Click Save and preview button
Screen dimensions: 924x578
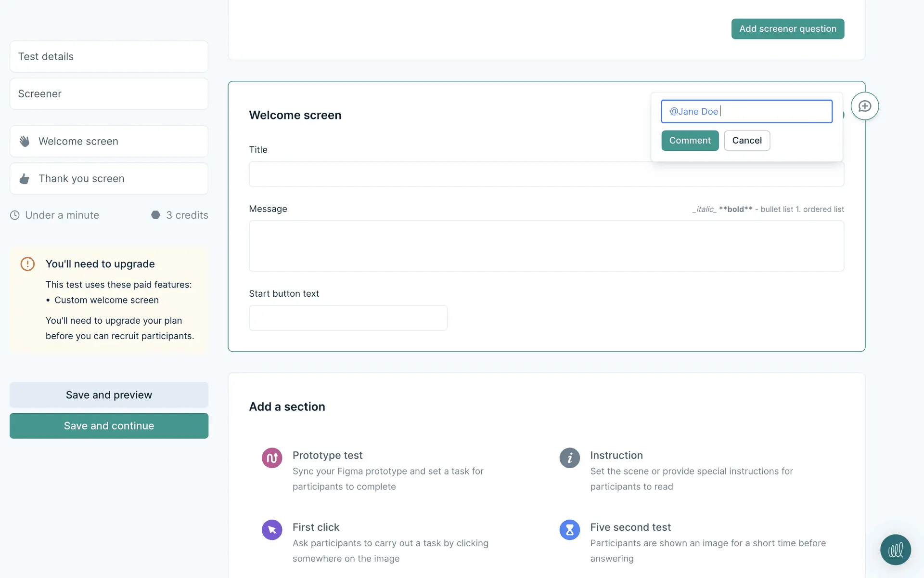click(x=109, y=395)
